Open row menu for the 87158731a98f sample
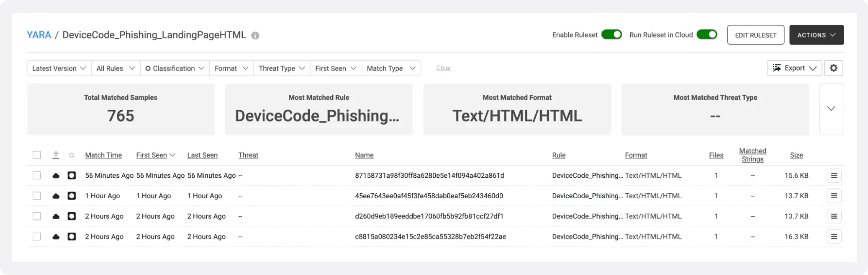This screenshot has width=868, height=275. pos(834,175)
